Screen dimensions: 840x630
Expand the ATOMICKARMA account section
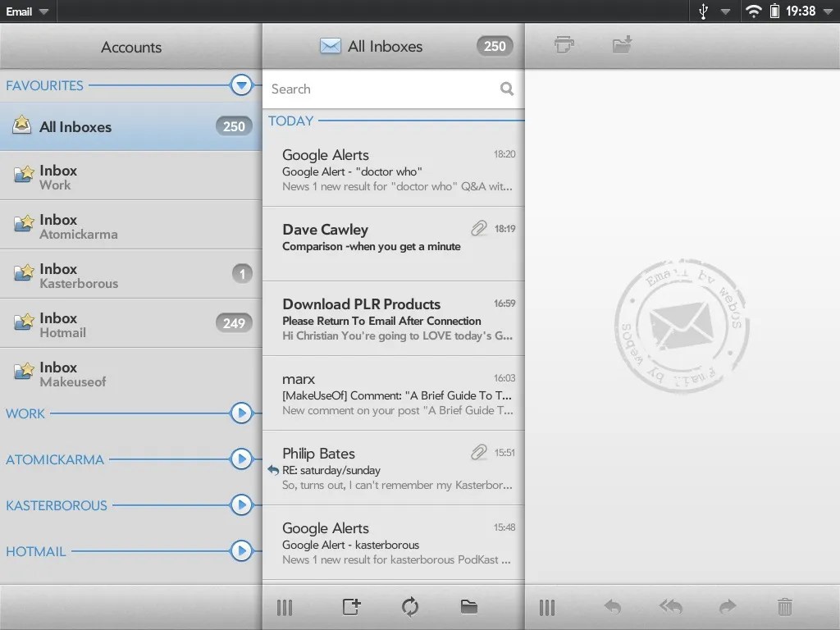click(240, 459)
